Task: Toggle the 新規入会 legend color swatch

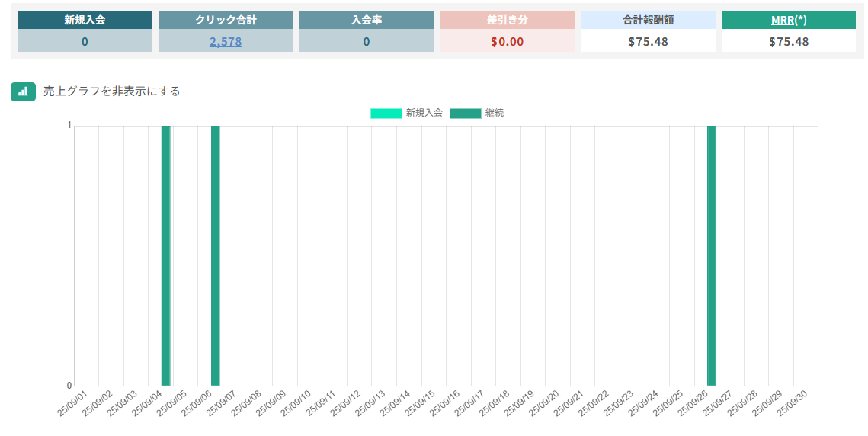Action: pyautogui.click(x=386, y=113)
